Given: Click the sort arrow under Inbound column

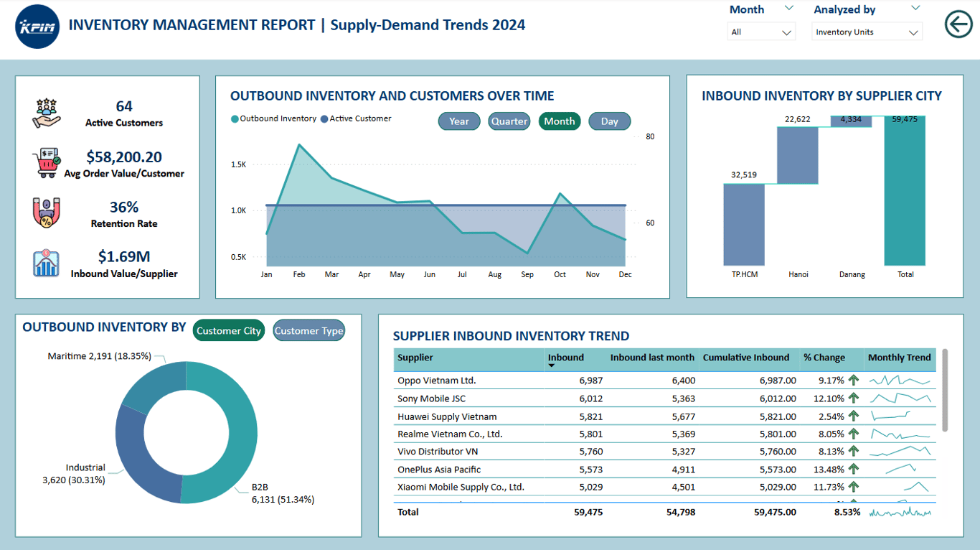Looking at the screenshot, I should (552, 366).
